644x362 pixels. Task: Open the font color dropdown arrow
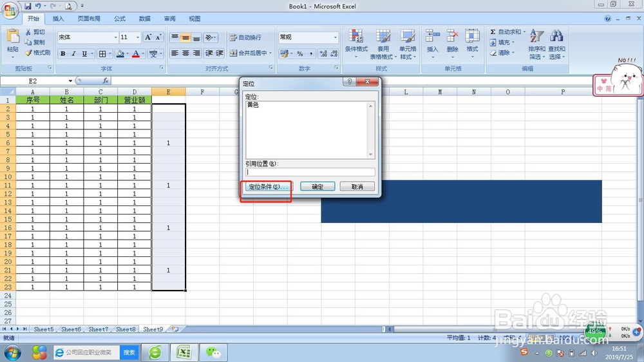point(143,53)
